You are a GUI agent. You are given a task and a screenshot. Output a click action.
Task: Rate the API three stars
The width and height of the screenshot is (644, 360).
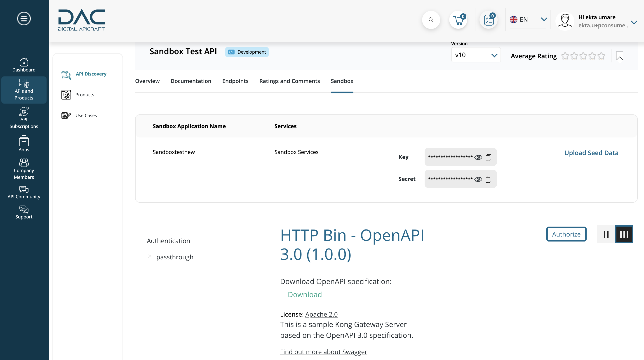tap(583, 56)
